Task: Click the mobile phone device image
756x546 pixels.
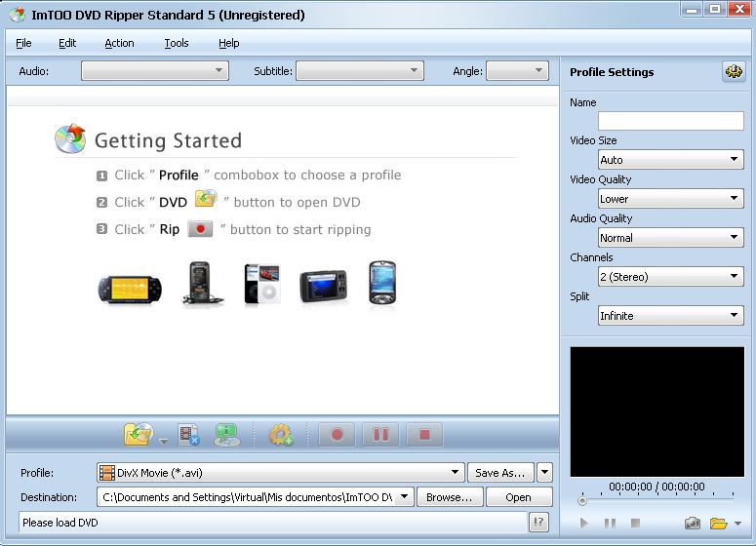Action: tap(203, 283)
